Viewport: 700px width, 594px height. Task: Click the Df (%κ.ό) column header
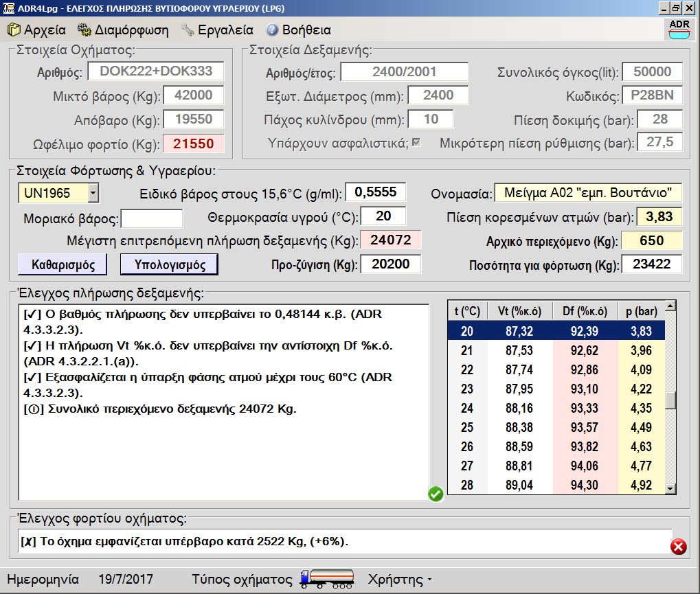(585, 311)
